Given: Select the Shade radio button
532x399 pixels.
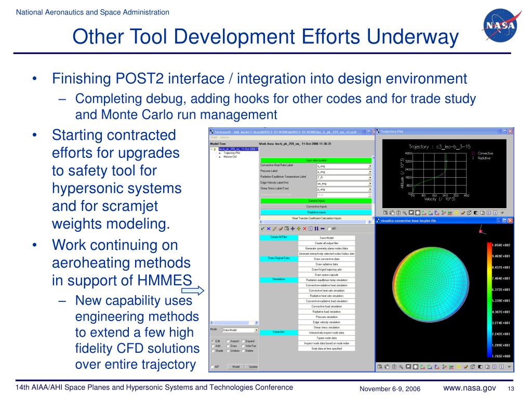Looking at the screenshot, I should (212, 351).
